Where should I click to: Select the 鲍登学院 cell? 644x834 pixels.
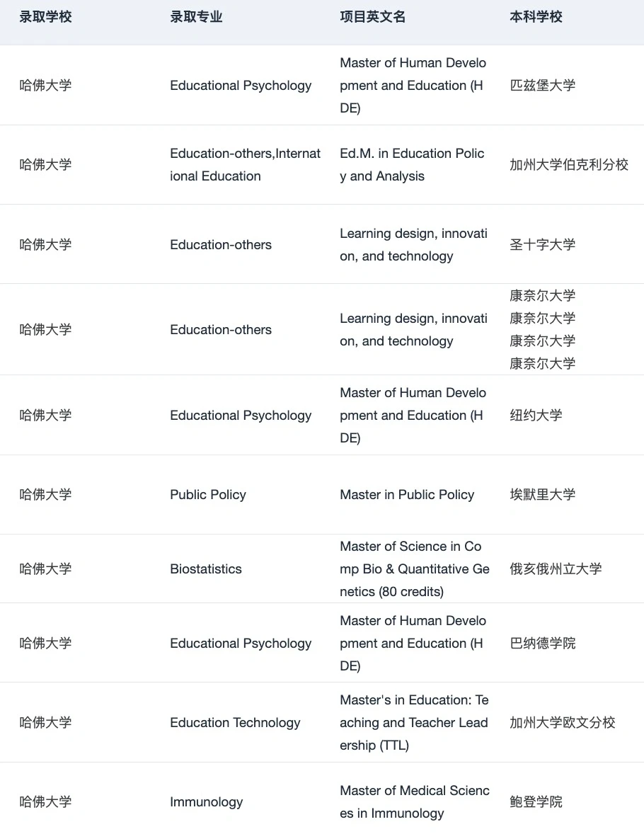(x=536, y=802)
